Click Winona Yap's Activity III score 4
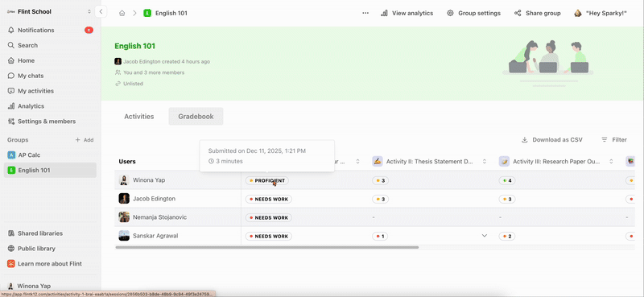Screen dimensions: 644x297 [507, 180]
